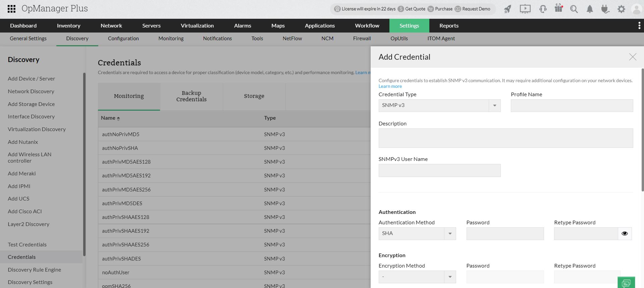
Task: Click the support headset icon
Action: point(543,9)
